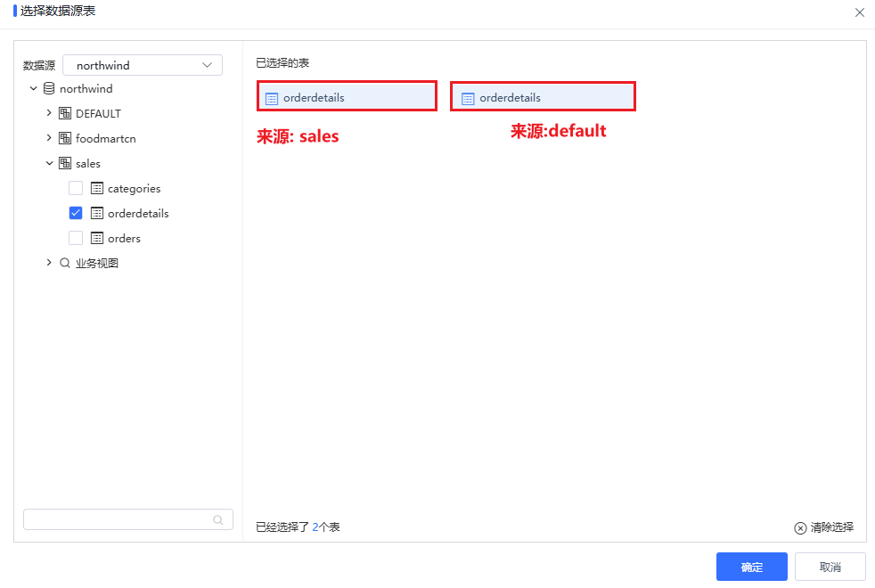Click the orderdetails table icon in tree
This screenshot has height=588, width=875.
pos(97,213)
